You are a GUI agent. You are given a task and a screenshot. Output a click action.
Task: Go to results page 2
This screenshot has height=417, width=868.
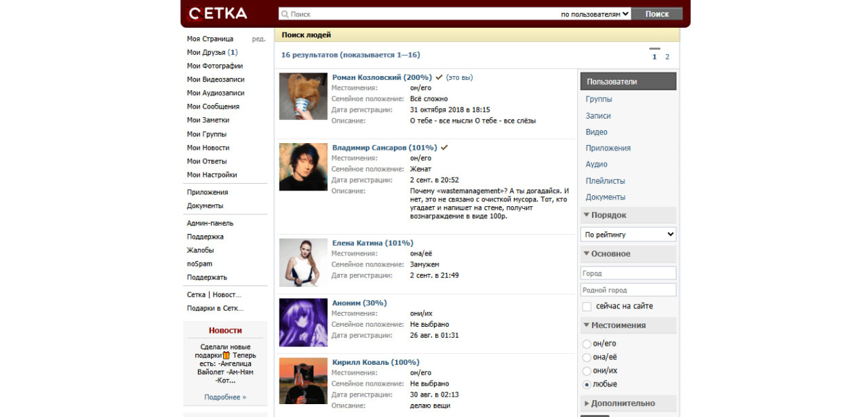click(x=667, y=57)
